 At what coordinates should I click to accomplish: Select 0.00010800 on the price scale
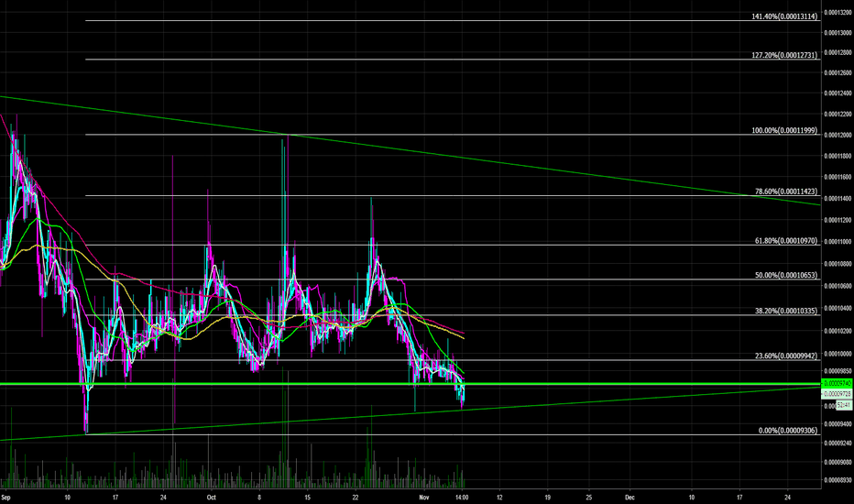click(x=838, y=264)
